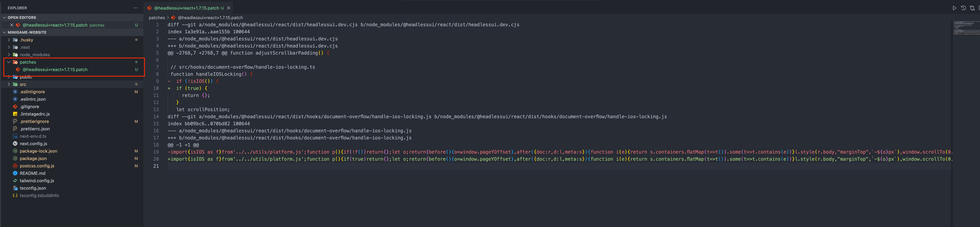Click the tsconfig.tsbuildinfo braces icon
Image resolution: width=980 pixels, height=227 pixels.
(x=15, y=195)
